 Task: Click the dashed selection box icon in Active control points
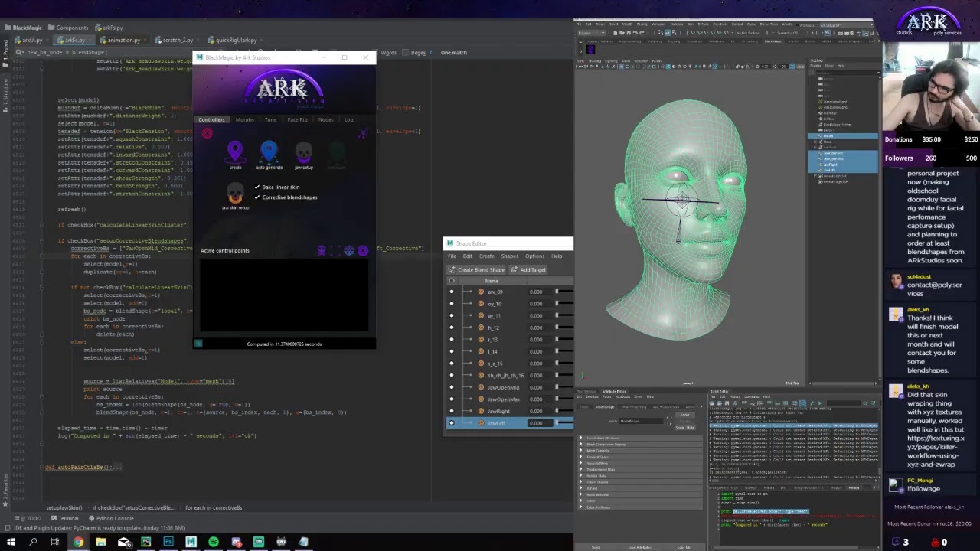click(x=335, y=250)
